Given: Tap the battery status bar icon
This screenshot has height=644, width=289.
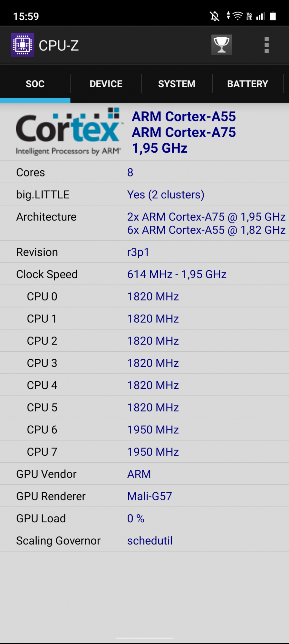Looking at the screenshot, I should pos(273,16).
